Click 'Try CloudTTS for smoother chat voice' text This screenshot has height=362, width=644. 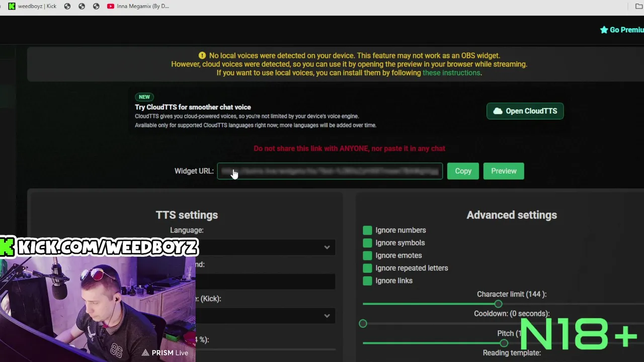[x=193, y=107]
